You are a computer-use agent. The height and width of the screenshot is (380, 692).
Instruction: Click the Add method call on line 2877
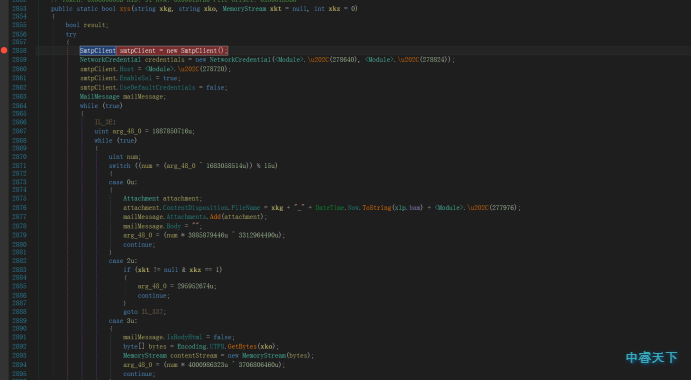coord(215,217)
